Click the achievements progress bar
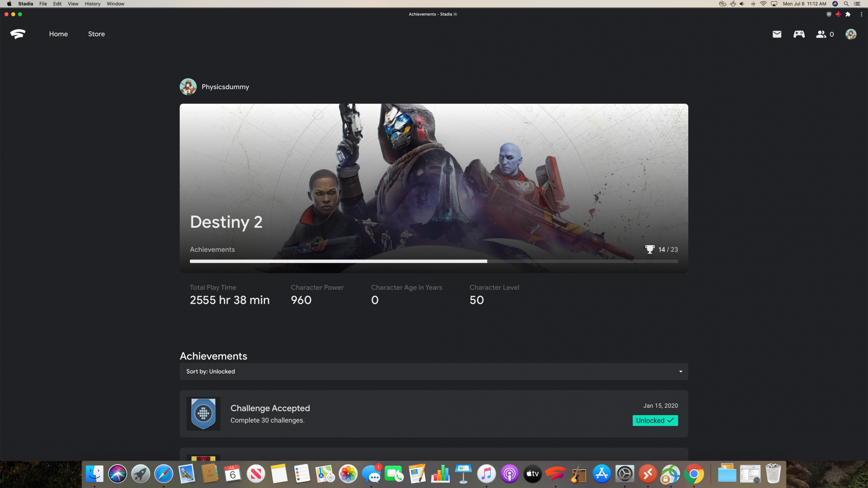The height and width of the screenshot is (488, 868). (433, 262)
